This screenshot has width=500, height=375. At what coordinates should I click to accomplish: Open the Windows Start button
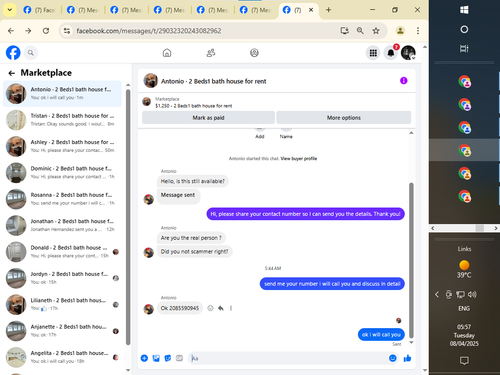point(464,10)
